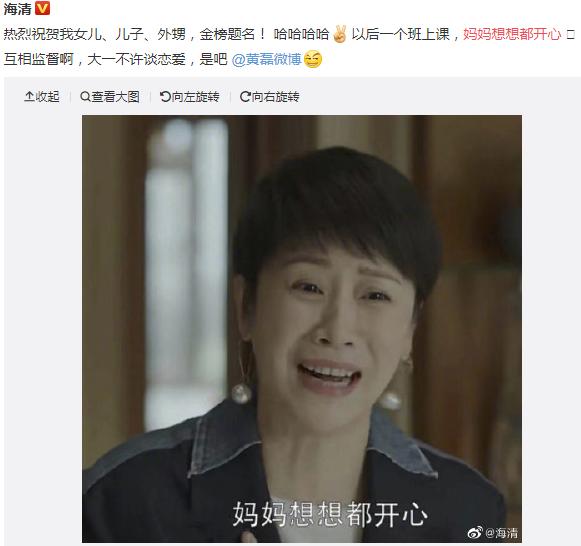Click the magnifier icon beside 查看大图
This screenshot has height=546, width=581.
tap(85, 97)
